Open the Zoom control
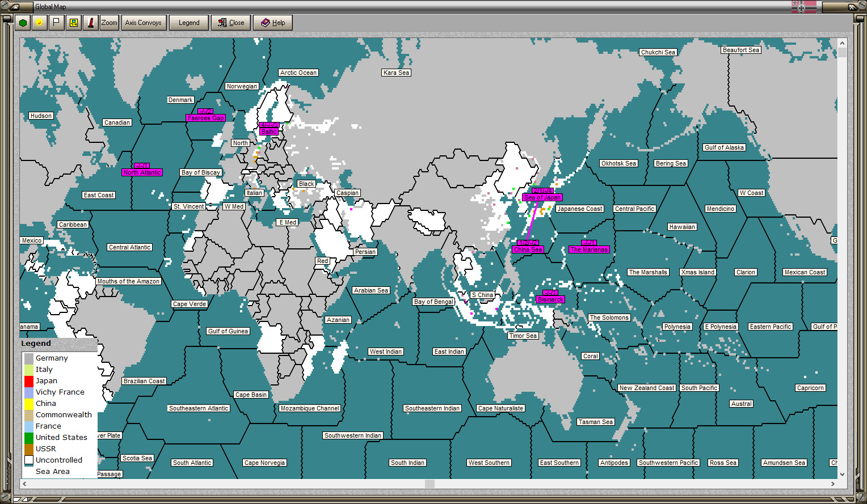 point(109,23)
